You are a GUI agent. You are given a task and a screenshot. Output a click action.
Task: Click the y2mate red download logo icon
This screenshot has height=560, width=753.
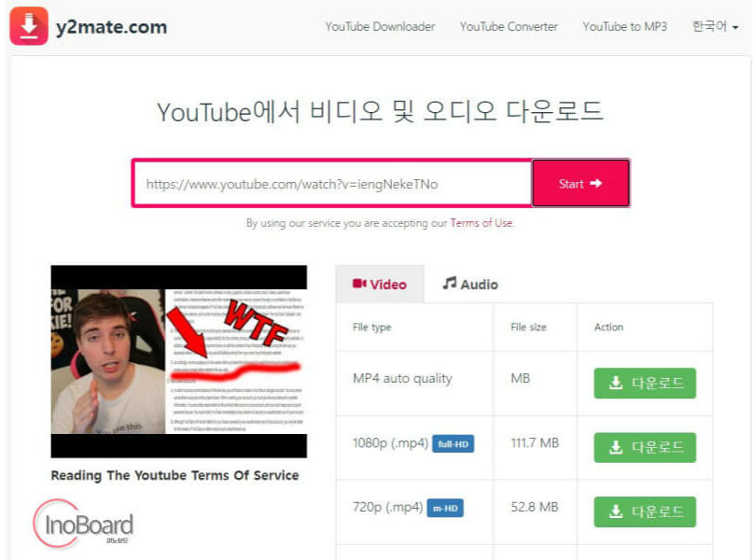point(29,26)
